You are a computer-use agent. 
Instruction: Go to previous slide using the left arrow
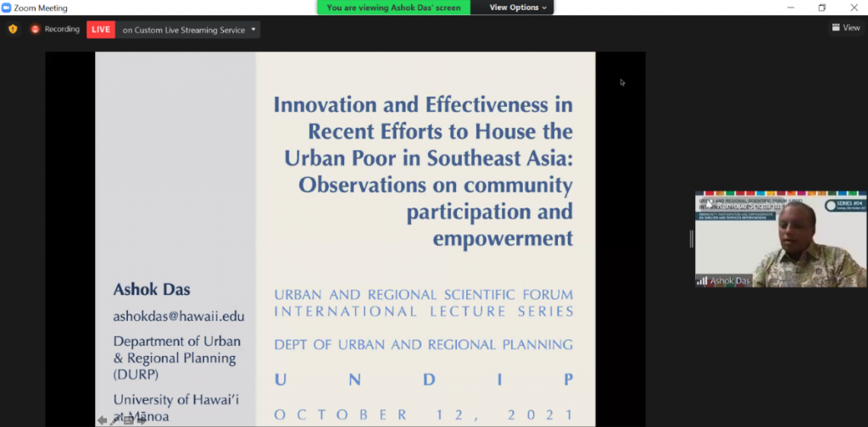pos(102,420)
